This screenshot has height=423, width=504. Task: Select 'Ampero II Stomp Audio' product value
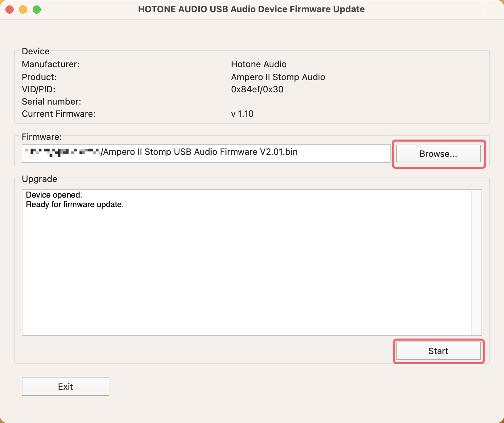[x=278, y=77]
